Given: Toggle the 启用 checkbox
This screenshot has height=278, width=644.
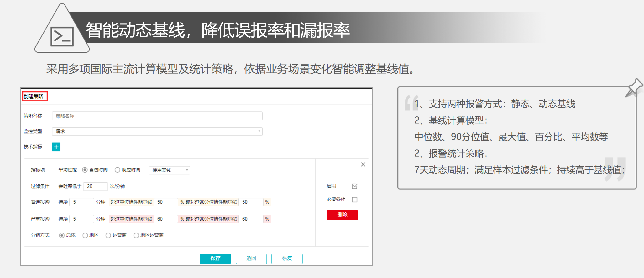Looking at the screenshot, I should (354, 186).
